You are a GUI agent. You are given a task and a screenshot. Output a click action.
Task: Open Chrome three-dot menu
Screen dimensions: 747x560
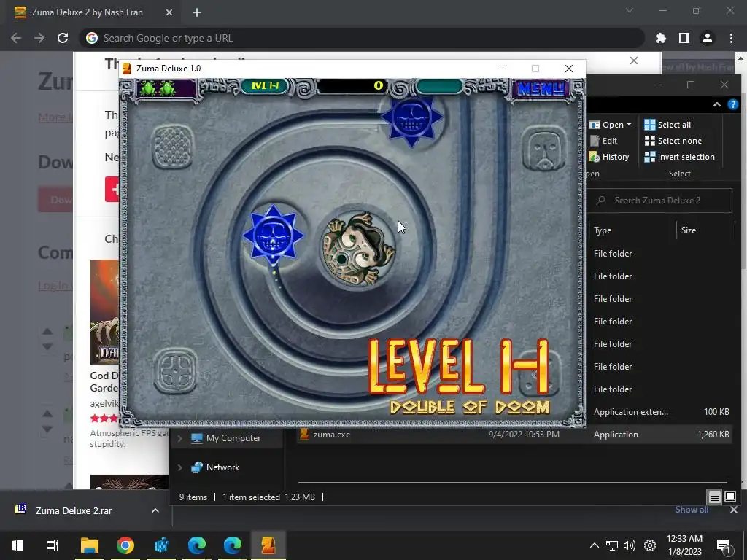pos(731,38)
